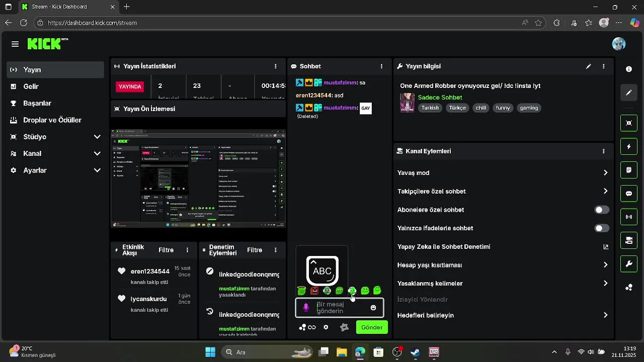Toggle Abonelere özel sohbet switch
The height and width of the screenshot is (362, 644).
point(602,210)
